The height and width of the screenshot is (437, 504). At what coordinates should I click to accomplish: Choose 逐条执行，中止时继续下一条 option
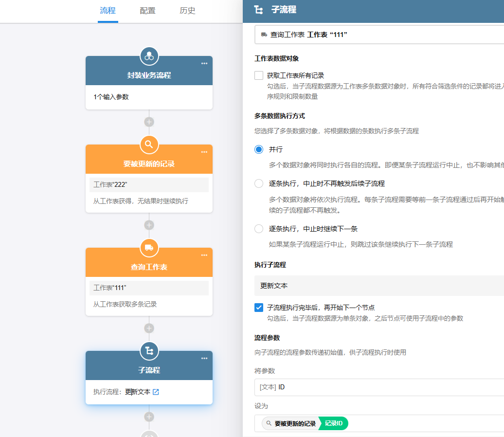coord(259,229)
